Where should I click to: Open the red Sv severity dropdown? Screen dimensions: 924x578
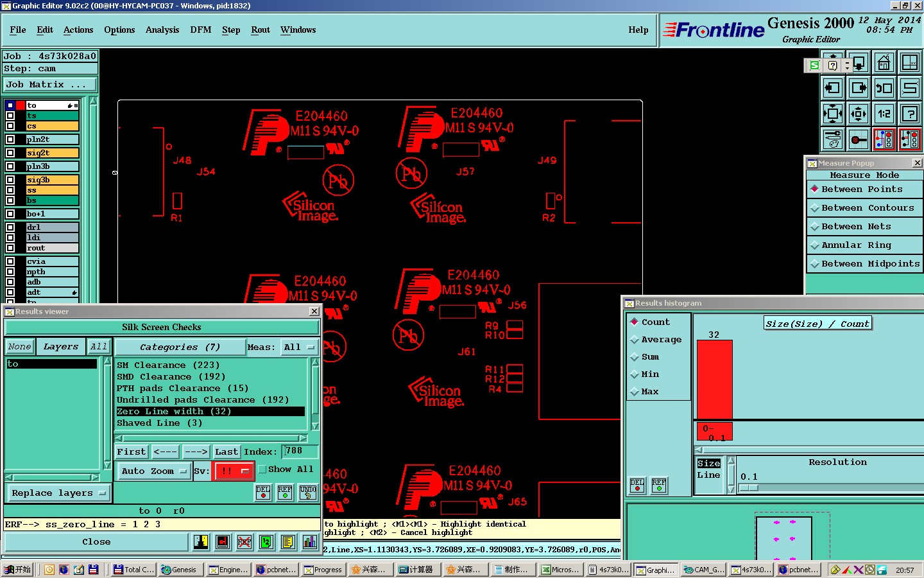click(234, 471)
